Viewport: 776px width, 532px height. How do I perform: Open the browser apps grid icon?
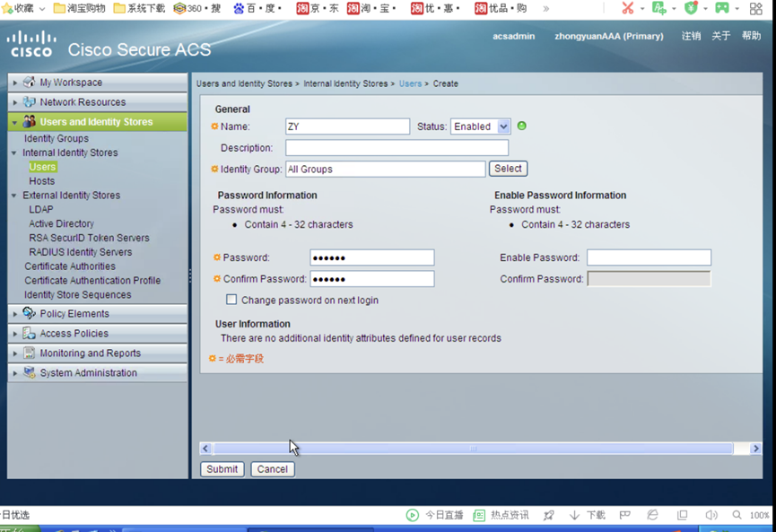point(755,8)
